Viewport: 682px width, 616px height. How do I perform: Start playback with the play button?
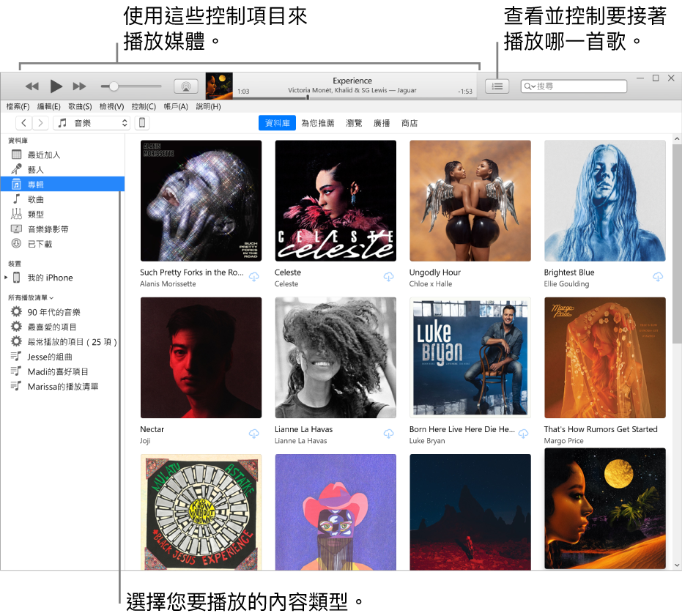point(56,86)
